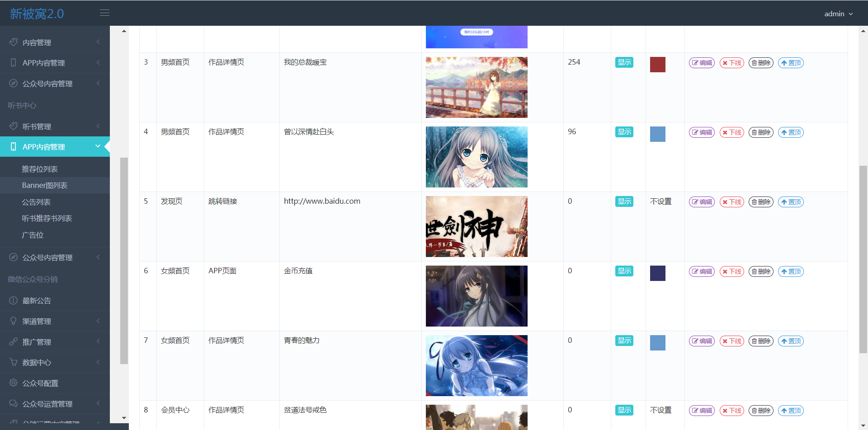Image resolution: width=868 pixels, height=430 pixels.
Task: Click the phone icon beside highlighted APP内容管理
Action: point(14,146)
